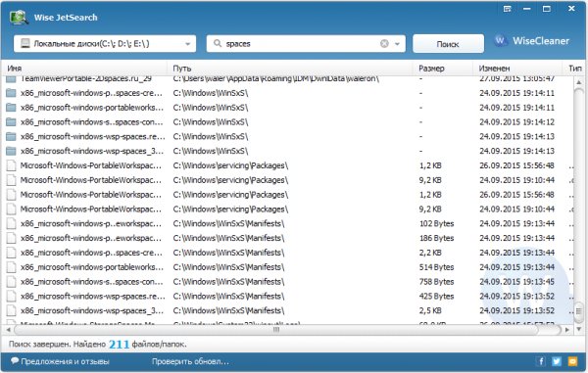588x373 pixels.
Task: Click the 211 found files count
Action: 119,345
